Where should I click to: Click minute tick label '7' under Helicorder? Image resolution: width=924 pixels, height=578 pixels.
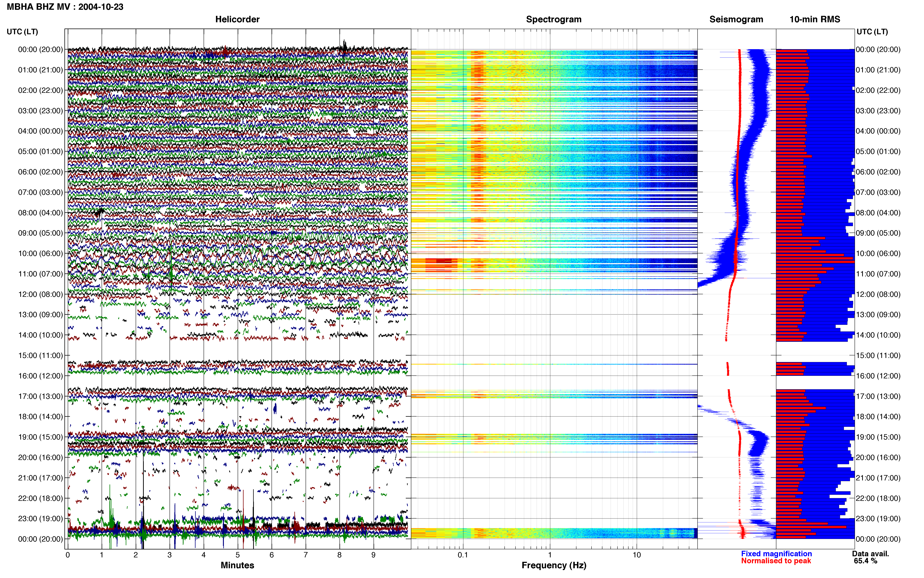(306, 555)
